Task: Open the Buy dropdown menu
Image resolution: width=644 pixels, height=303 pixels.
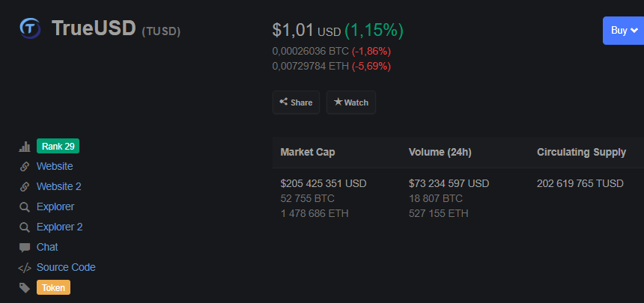Action: (624, 31)
